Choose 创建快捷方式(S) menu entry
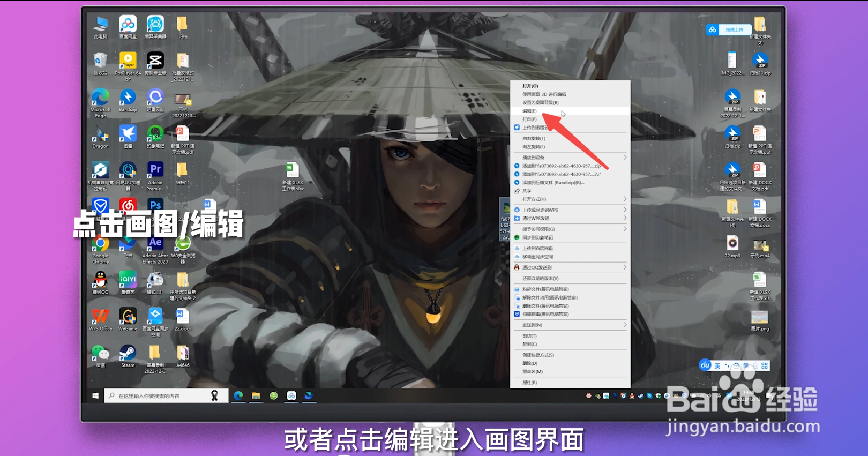 (570, 355)
